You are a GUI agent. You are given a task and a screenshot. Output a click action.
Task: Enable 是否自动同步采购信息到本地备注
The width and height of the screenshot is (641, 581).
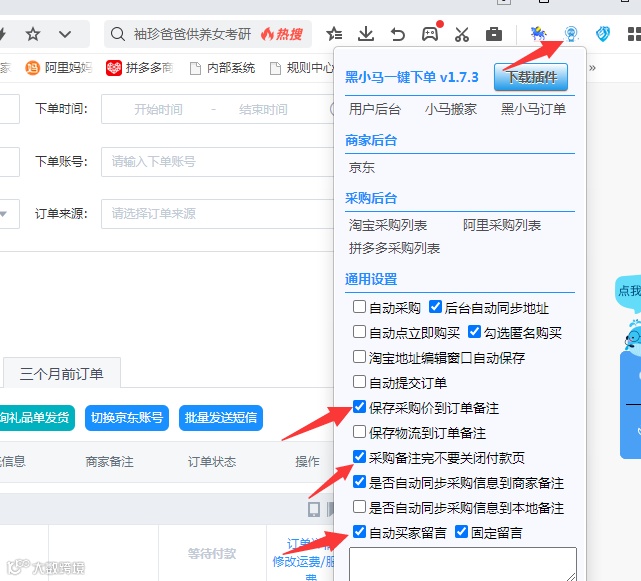(359, 507)
